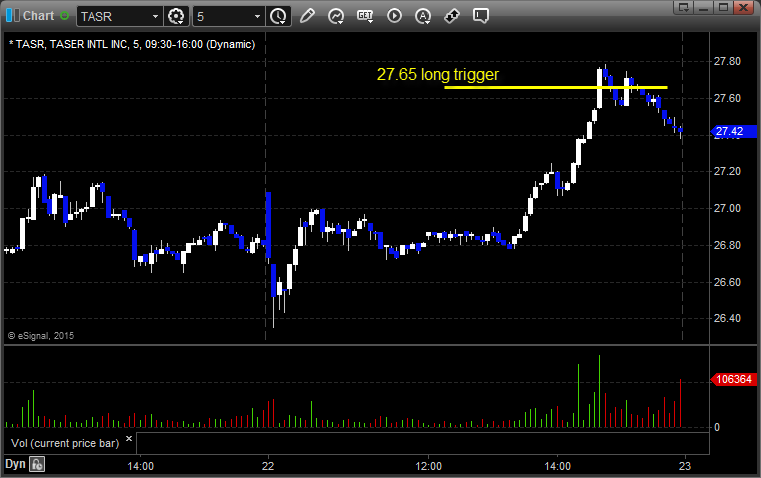This screenshot has width=761, height=478.
Task: Expand the TASR symbol dropdown arrow
Action: coord(155,16)
